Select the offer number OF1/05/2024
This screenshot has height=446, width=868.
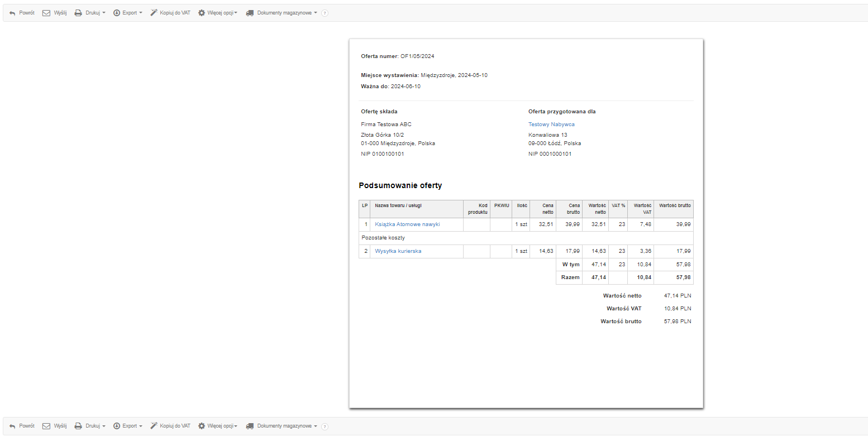click(417, 56)
